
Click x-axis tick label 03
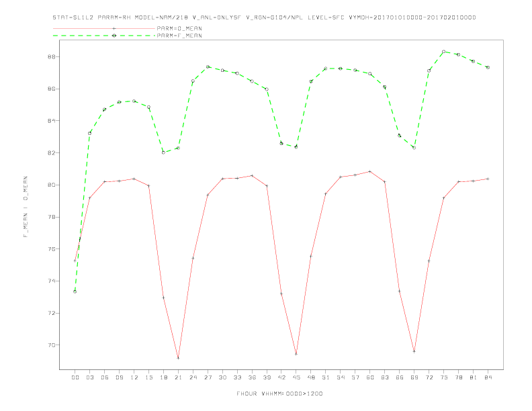[89, 377]
